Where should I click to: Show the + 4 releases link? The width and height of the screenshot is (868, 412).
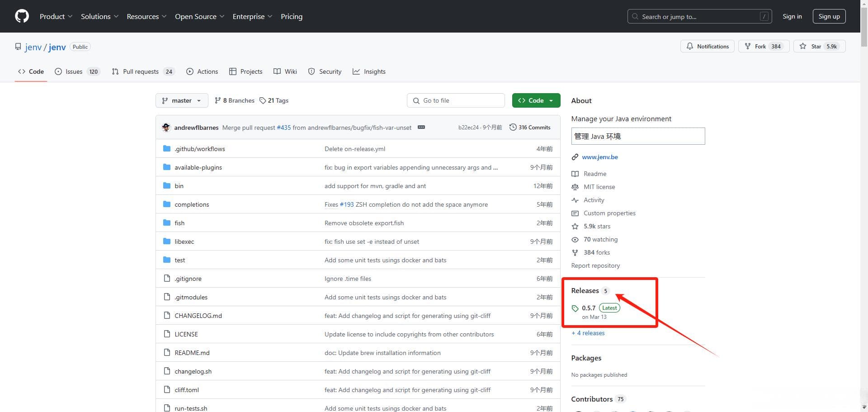tap(588, 333)
